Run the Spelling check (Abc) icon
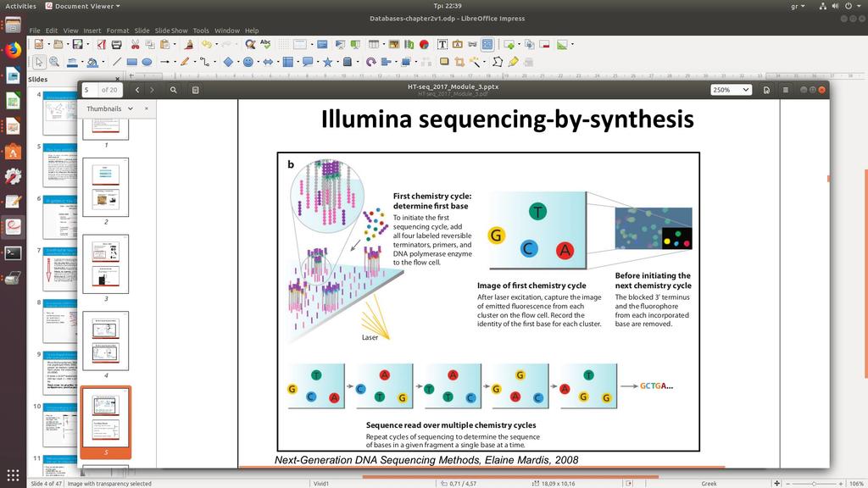This screenshot has width=868, height=488. click(265, 44)
